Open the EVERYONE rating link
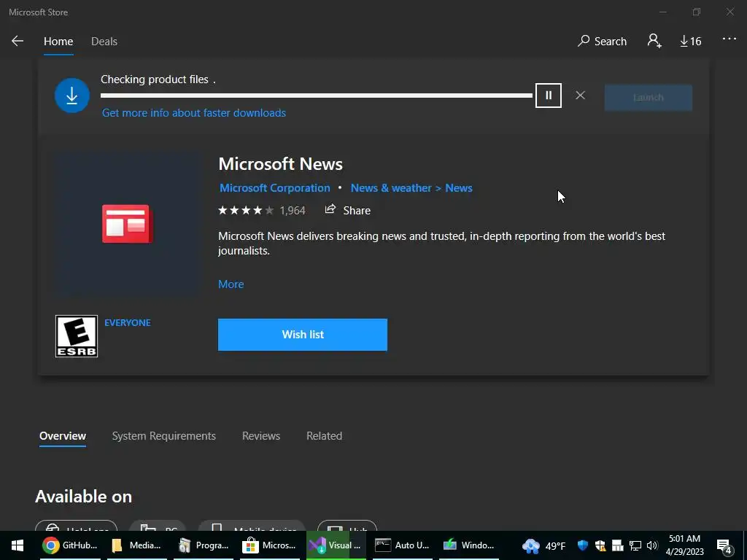The image size is (747, 560). coord(128,323)
